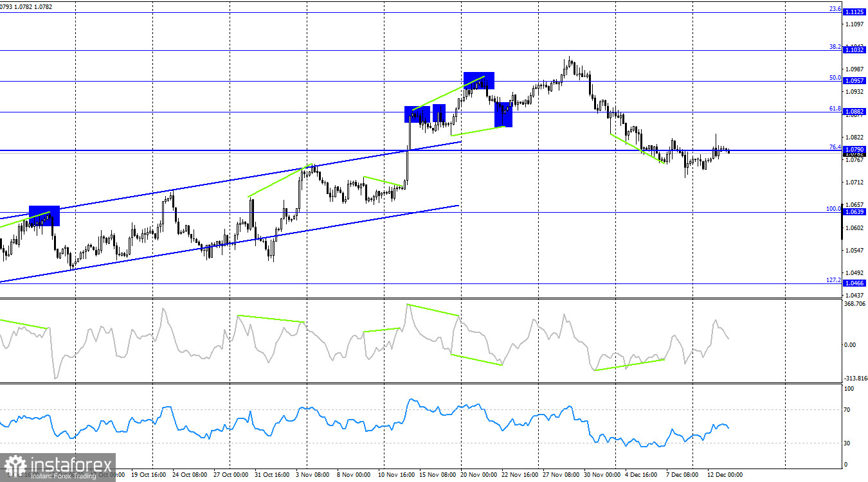Select the 50.0 Fibonacci level label
The width and height of the screenshot is (868, 482).
[x=835, y=78]
